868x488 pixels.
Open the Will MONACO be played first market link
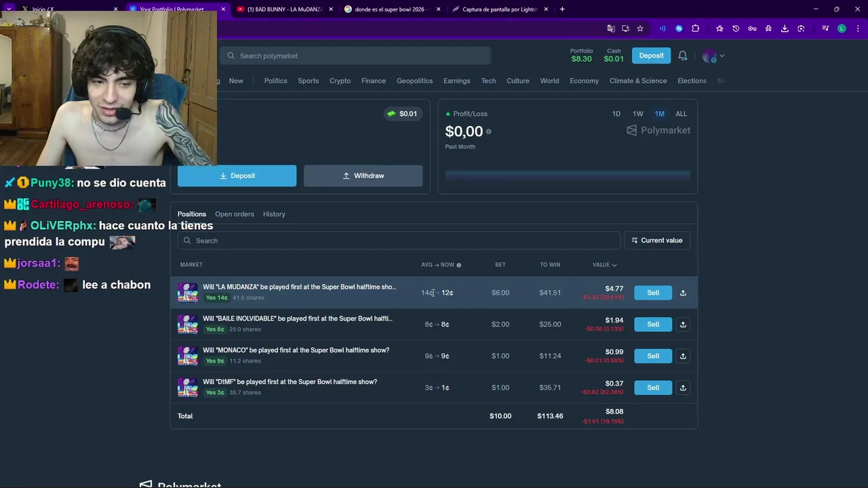(x=296, y=350)
